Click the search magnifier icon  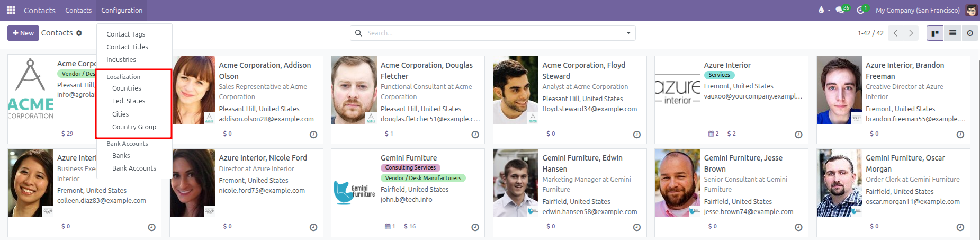point(358,33)
